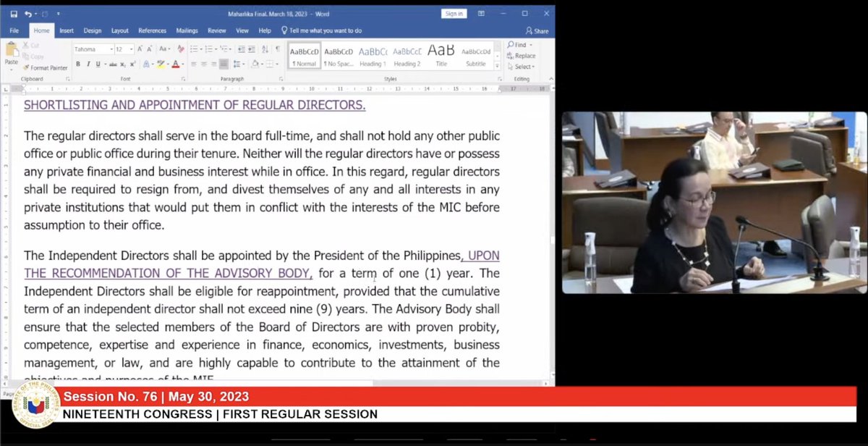
Task: Apply subscript formatting
Action: click(123, 64)
